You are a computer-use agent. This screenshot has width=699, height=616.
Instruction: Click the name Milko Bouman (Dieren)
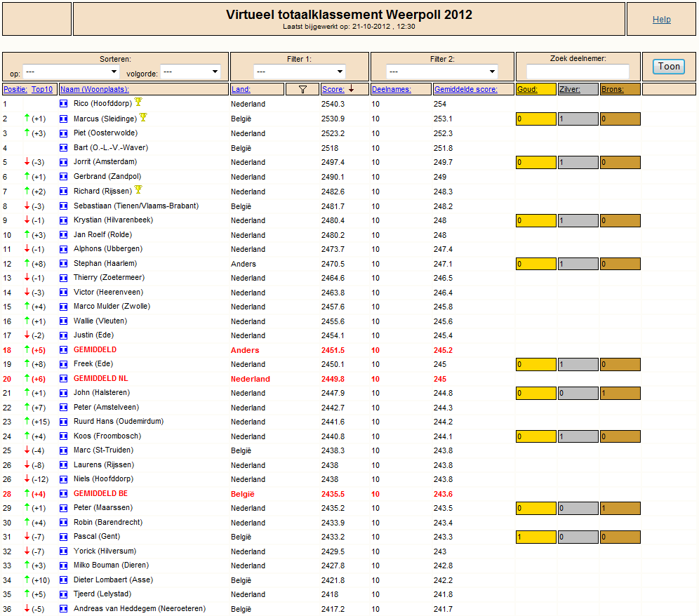tap(112, 565)
